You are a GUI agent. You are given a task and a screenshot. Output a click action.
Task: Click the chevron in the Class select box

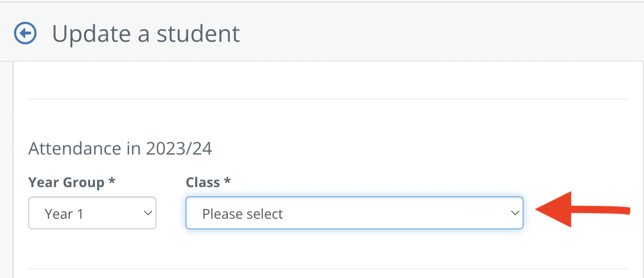pyautogui.click(x=515, y=213)
